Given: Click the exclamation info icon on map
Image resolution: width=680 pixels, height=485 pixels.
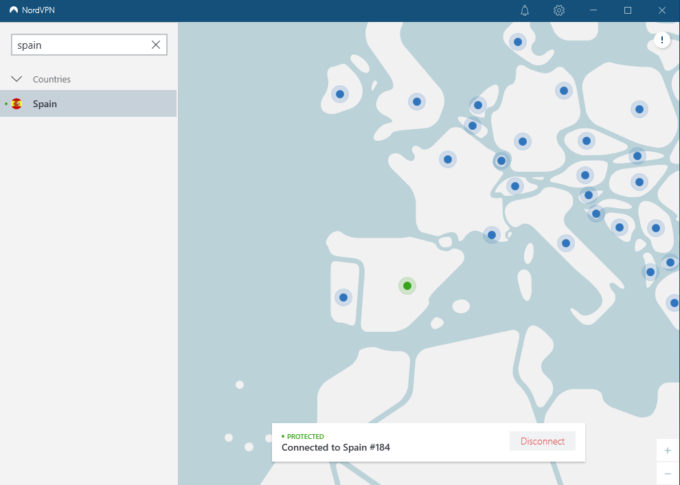Looking at the screenshot, I should (x=663, y=40).
